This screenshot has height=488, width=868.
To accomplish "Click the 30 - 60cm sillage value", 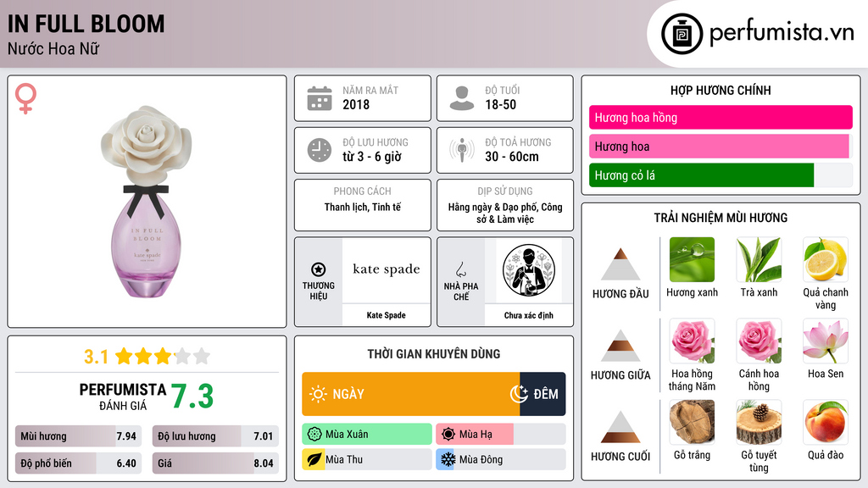I will tap(512, 157).
